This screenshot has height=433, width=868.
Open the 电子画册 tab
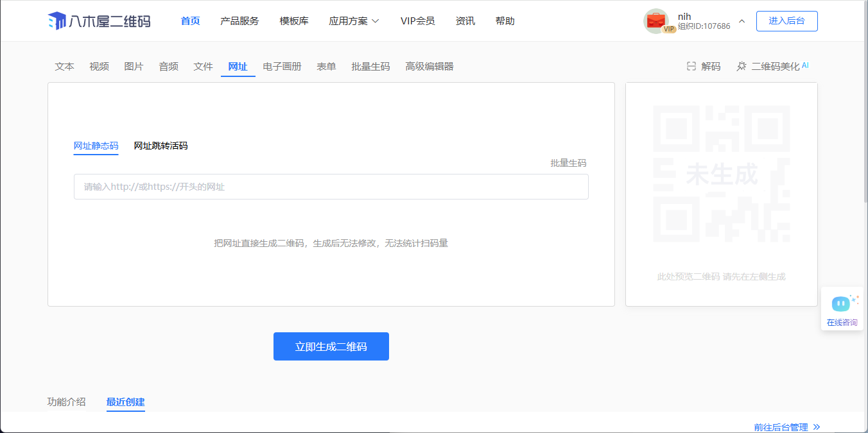[x=282, y=66]
